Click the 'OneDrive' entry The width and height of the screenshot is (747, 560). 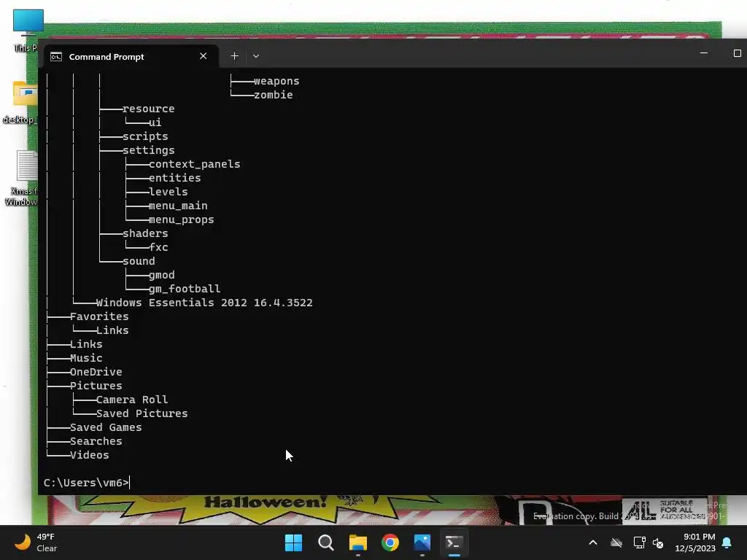pos(96,371)
